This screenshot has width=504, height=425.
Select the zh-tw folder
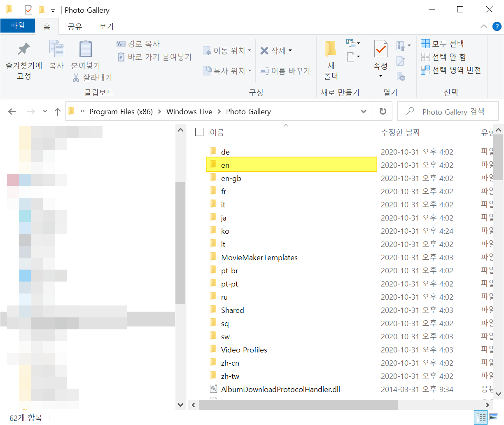(291, 376)
